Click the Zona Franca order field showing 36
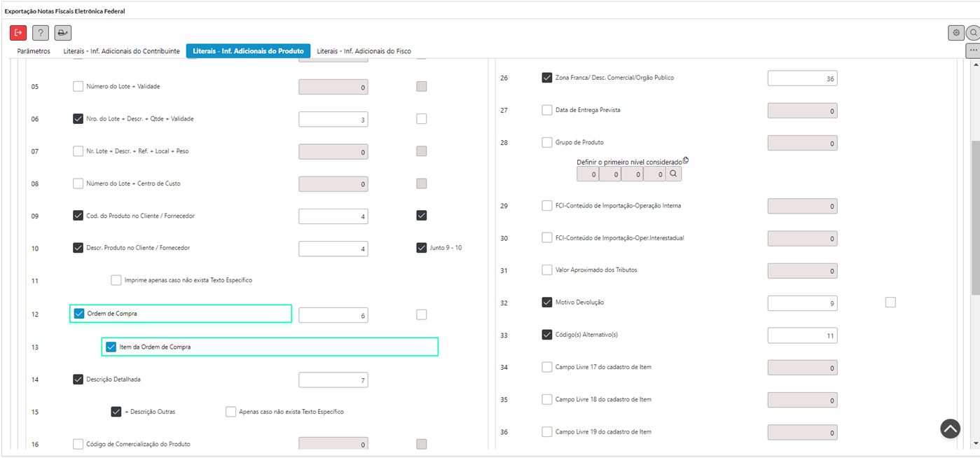The height and width of the screenshot is (458, 980). point(802,78)
